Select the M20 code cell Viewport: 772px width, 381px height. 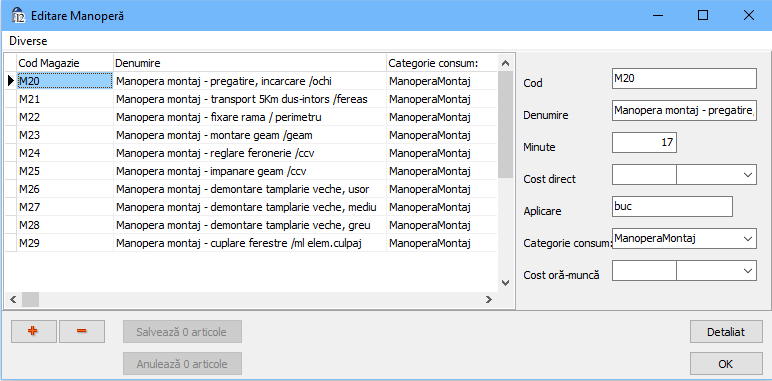tap(65, 81)
